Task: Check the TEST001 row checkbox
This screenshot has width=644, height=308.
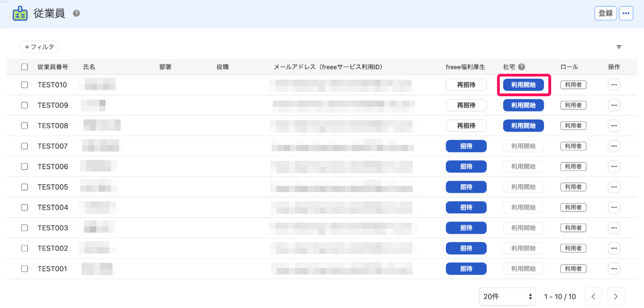Action: pos(24,269)
